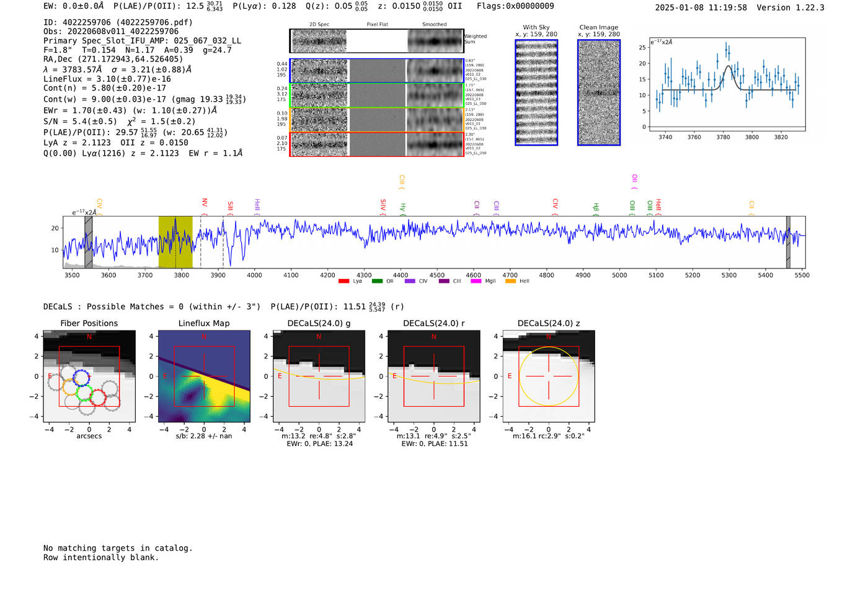Open the Clean Image cutout
Screen dimensions: 868x591
[x=599, y=92]
